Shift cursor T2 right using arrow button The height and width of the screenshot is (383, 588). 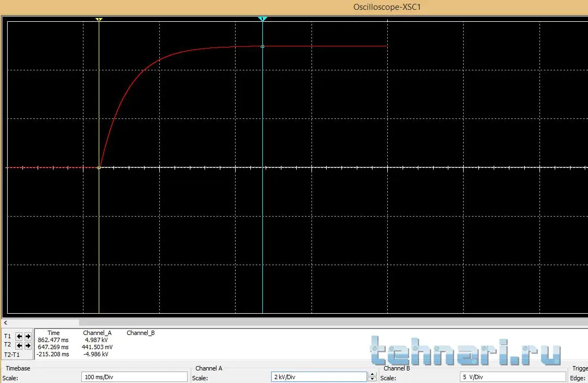click(x=28, y=345)
